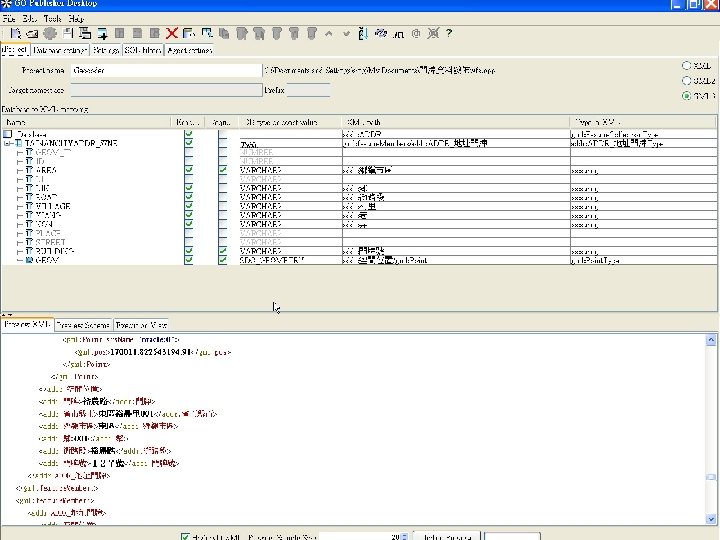Toggle the Expose checkbox for VILLAGE row
720x540 pixels.
click(x=188, y=206)
